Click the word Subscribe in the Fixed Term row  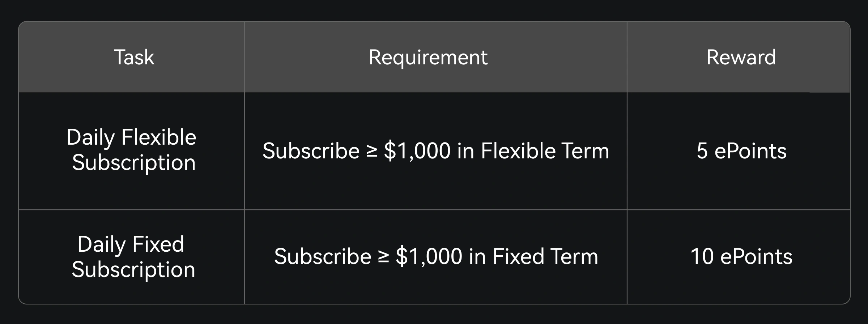[323, 256]
